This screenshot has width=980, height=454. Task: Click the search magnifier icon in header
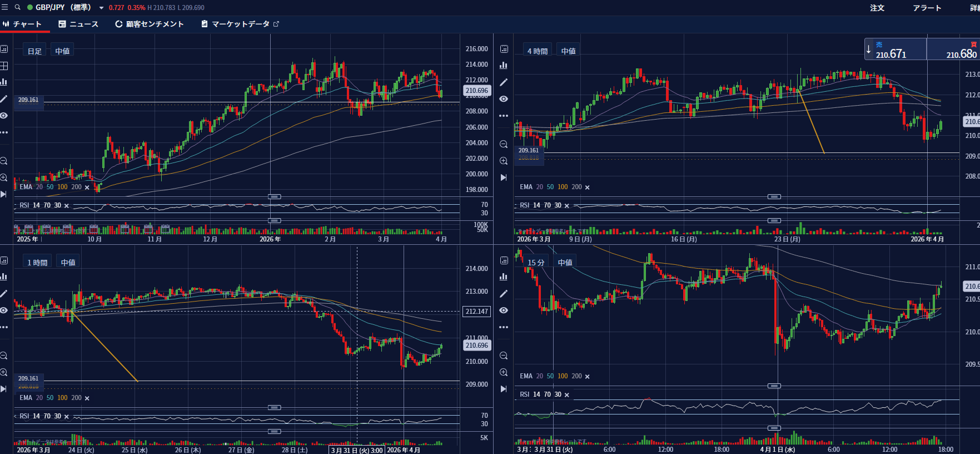[18, 7]
